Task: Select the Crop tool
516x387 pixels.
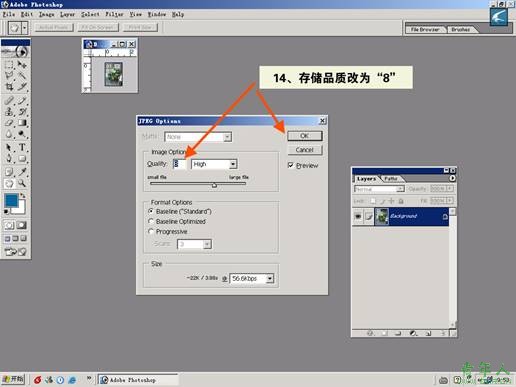Action: (x=9, y=87)
